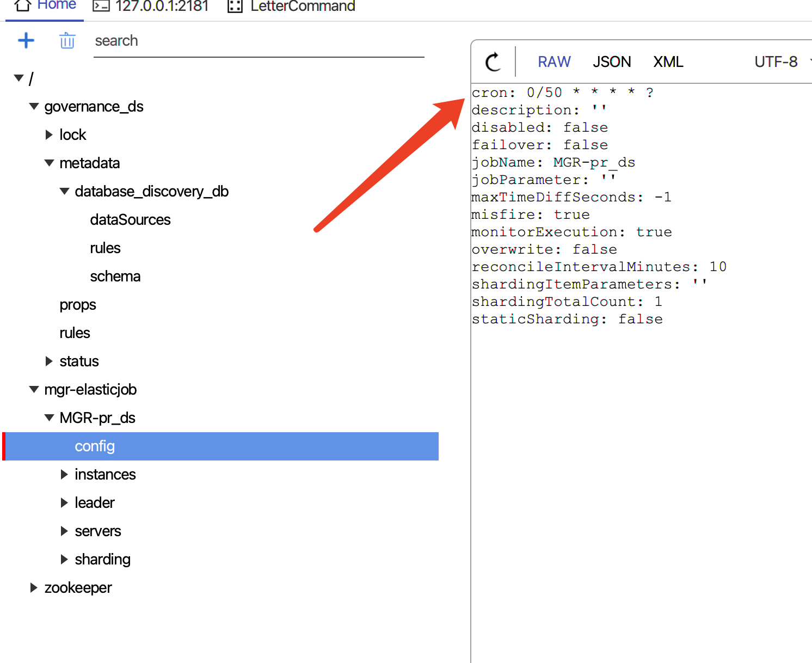Select the schema tree node
Viewport: 812px width, 663px height.
click(115, 276)
